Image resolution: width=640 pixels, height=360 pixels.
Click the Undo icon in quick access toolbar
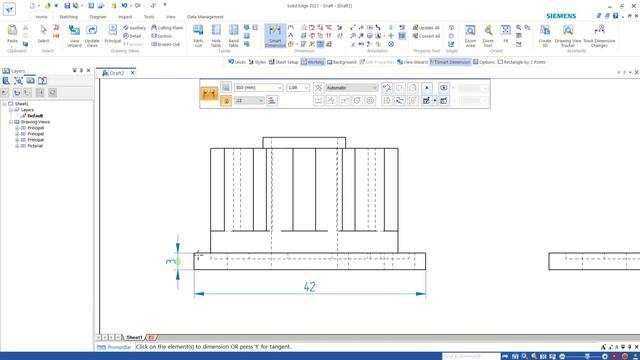tap(124, 6)
